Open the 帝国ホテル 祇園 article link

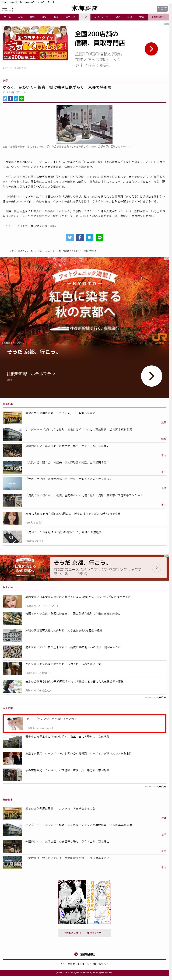(73, 614)
